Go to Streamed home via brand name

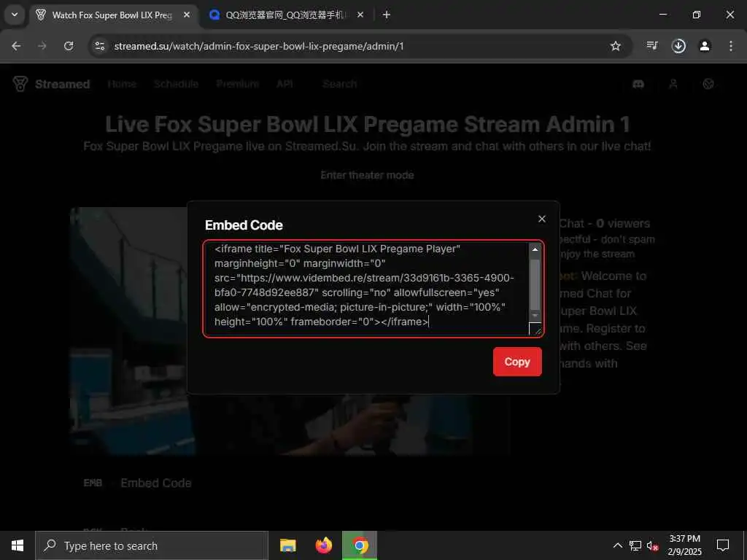tap(63, 85)
